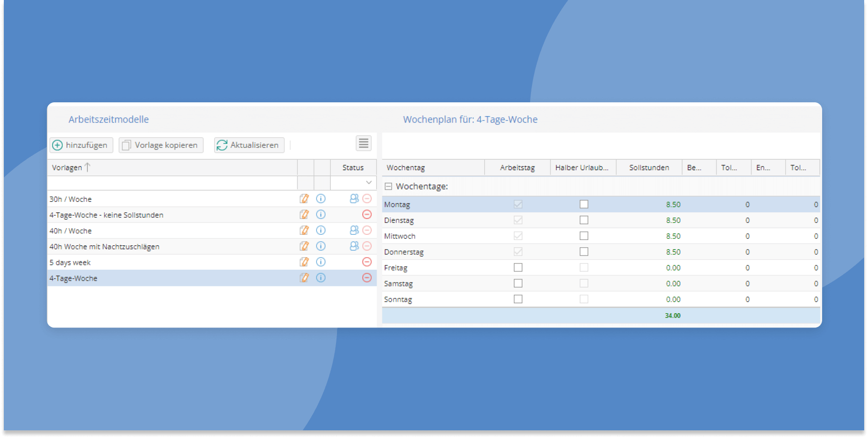Show info for 4-Tage-Woche - keine Sollstunden
Viewport: 868px width, 438px height.
point(321,215)
